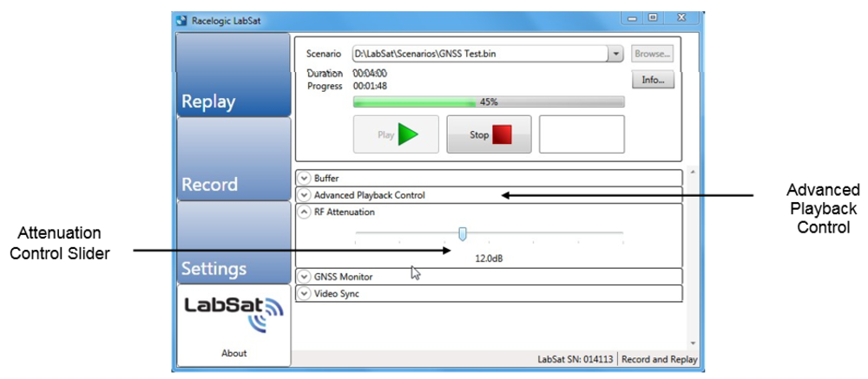Switch to the Replay tab

coord(233,76)
